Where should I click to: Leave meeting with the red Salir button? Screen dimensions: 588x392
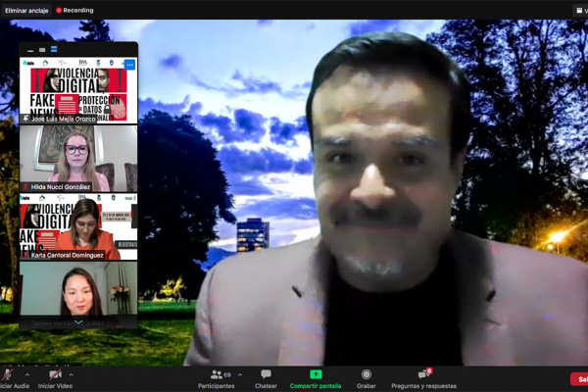coord(579,379)
